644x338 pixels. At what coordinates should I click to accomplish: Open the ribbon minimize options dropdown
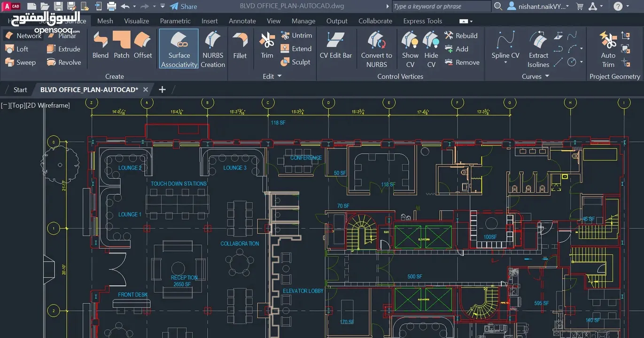point(471,21)
